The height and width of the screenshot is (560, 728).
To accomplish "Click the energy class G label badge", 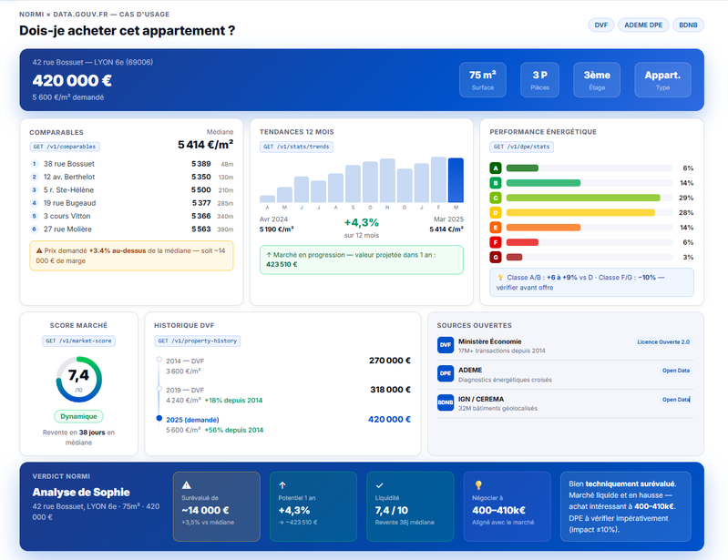I will pyautogui.click(x=496, y=257).
